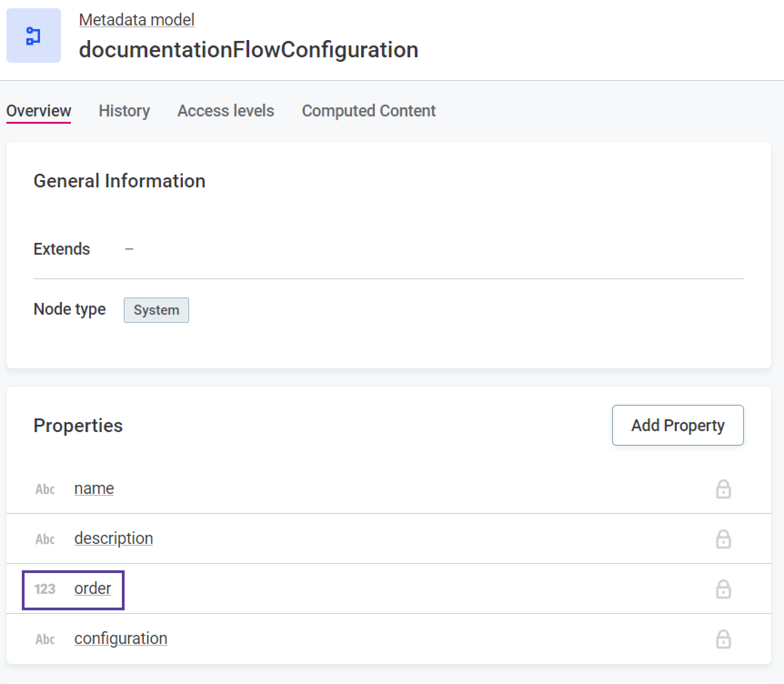This screenshot has height=684, width=784.
Task: Switch to the History tab
Action: click(124, 111)
